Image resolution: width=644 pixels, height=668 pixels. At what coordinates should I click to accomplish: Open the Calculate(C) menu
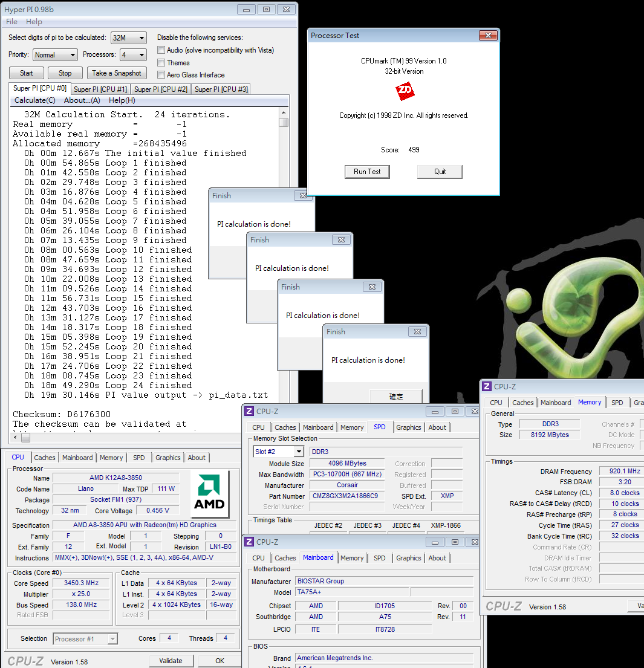35,100
